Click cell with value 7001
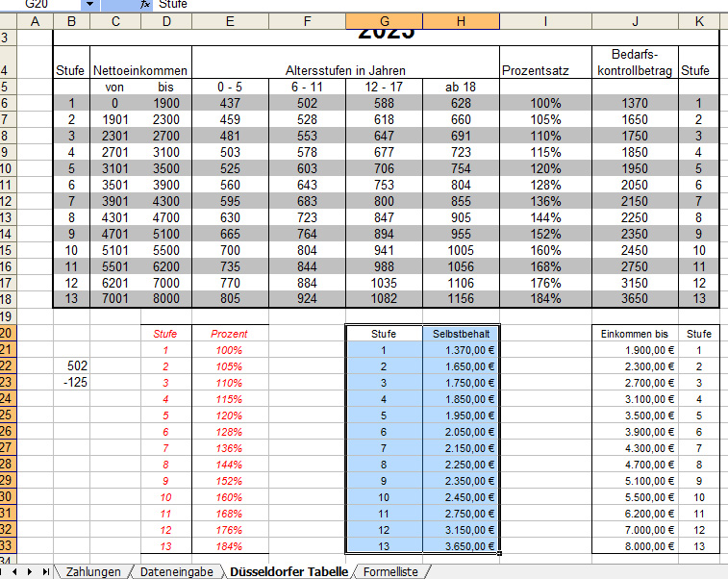This screenshot has height=579, width=728. [x=115, y=298]
